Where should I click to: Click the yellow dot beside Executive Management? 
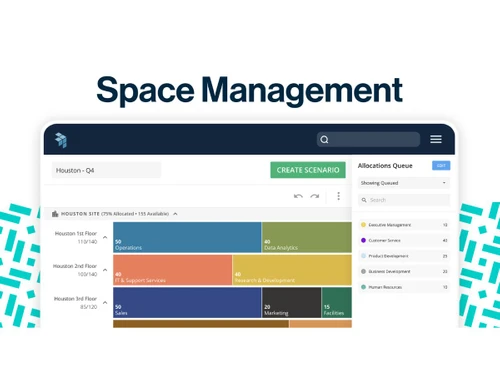[x=363, y=225]
